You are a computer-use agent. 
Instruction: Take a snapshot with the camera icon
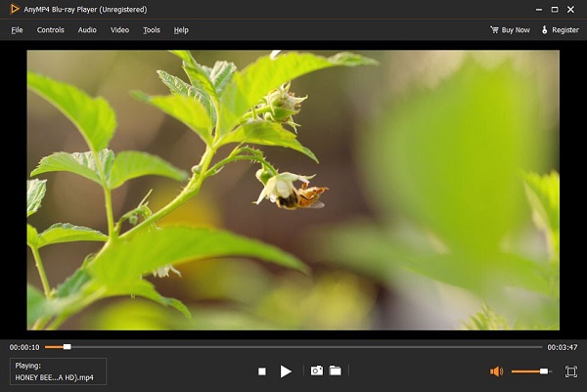coord(316,371)
